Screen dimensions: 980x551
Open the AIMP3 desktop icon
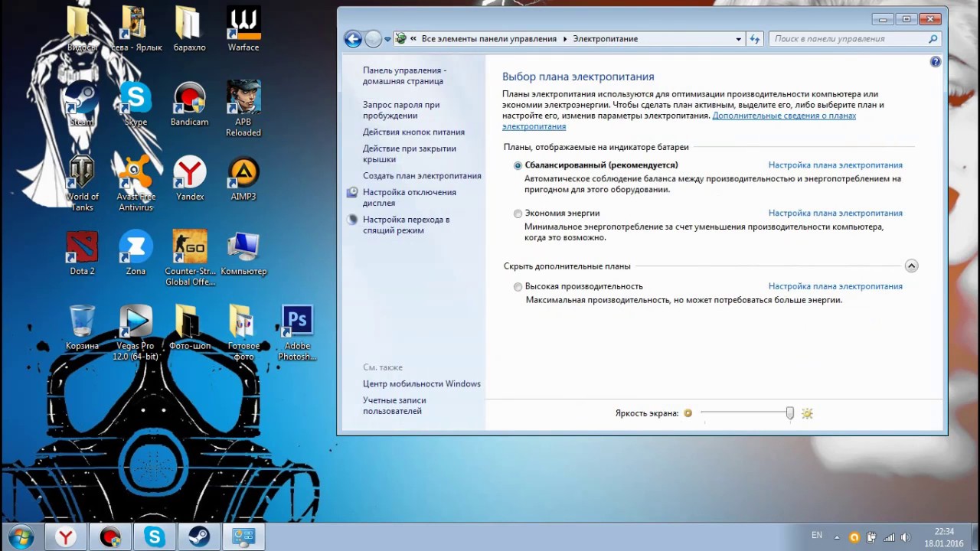(243, 178)
